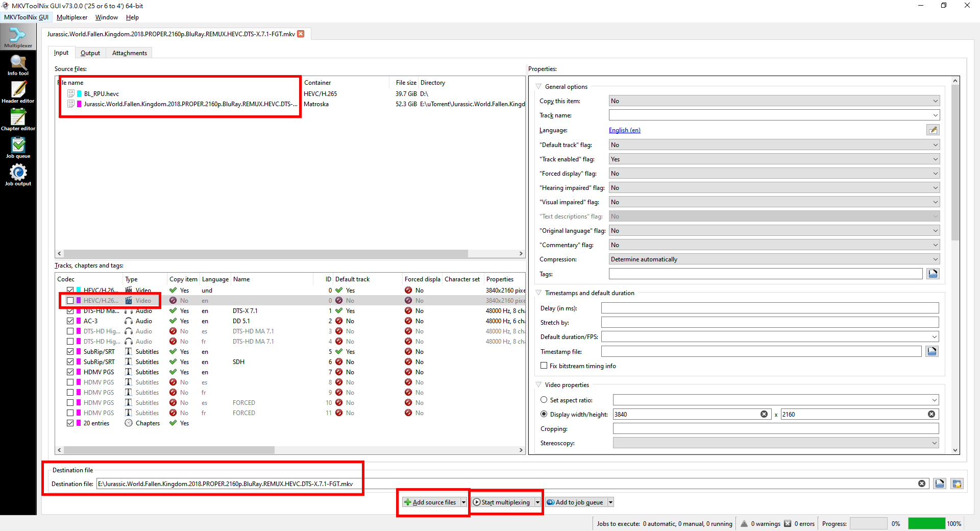
Task: Click the Chapters clock type icon
Action: coord(129,423)
